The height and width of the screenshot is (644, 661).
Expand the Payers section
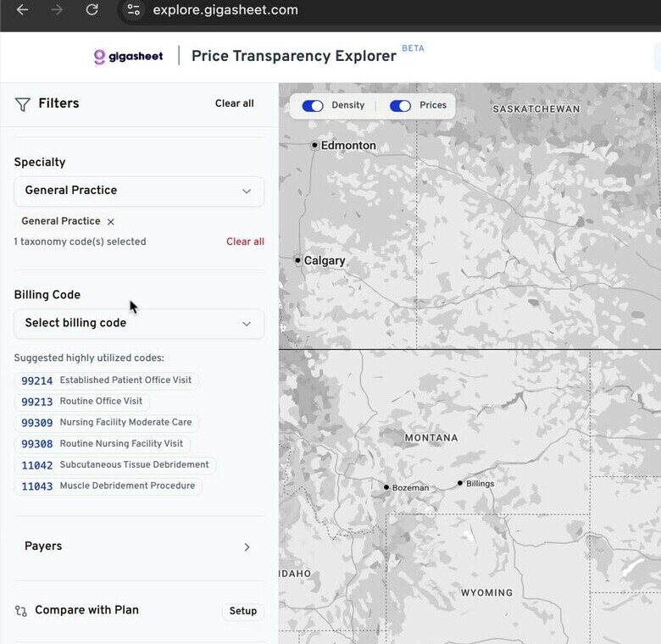pyautogui.click(x=139, y=547)
